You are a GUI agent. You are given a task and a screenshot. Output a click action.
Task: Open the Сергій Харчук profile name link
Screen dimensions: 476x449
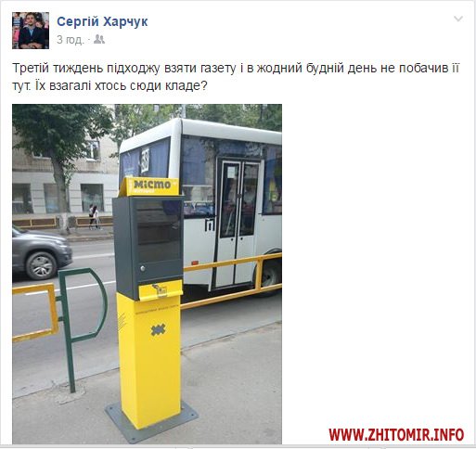click(102, 21)
